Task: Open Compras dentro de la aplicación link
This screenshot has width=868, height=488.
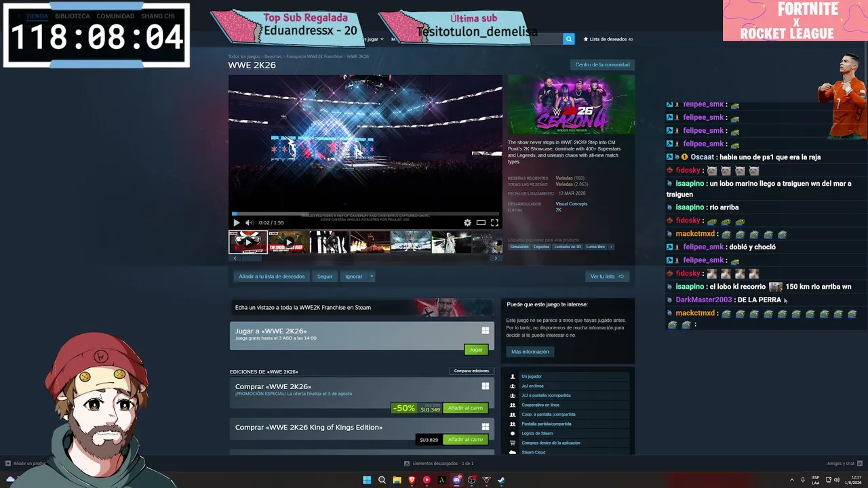Action: [551, 443]
